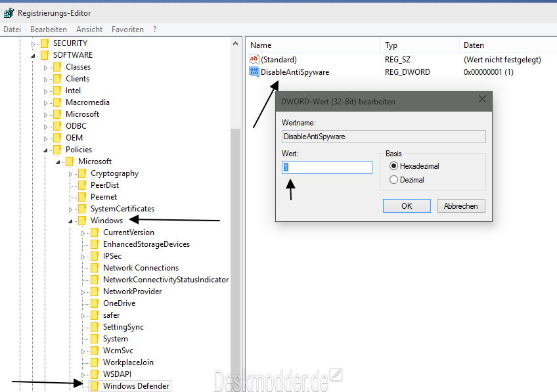Click the ODBC folder icon

coord(57,126)
